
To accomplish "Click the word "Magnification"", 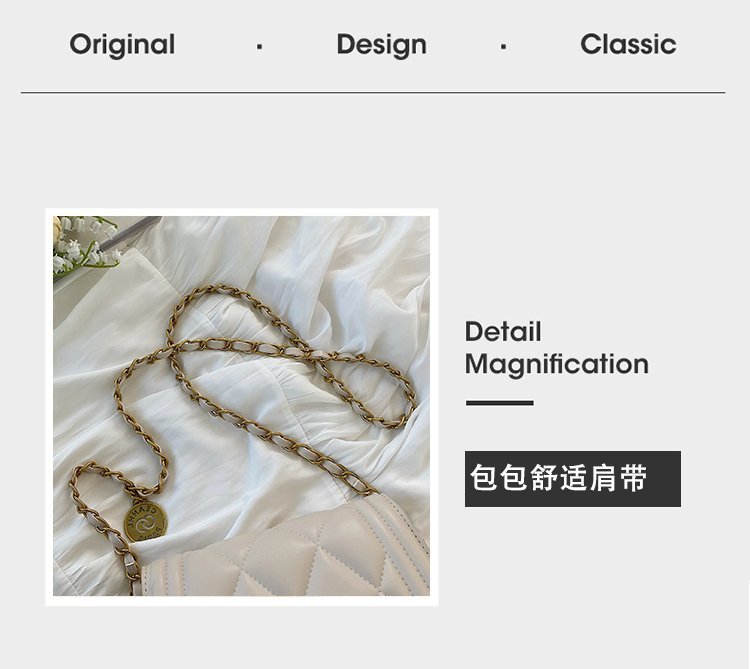I will 557,364.
